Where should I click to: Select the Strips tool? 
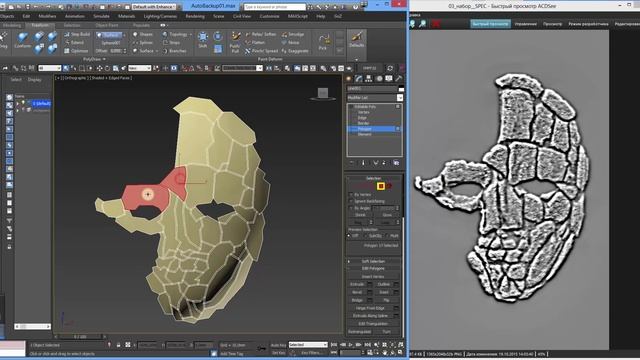click(x=171, y=42)
